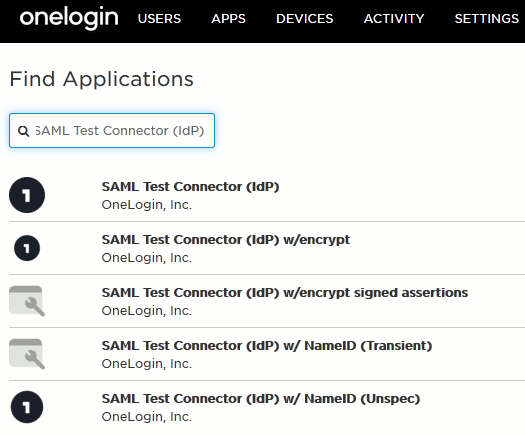This screenshot has height=435, width=525.
Task: Open the DEVICES menu
Action: [305, 19]
